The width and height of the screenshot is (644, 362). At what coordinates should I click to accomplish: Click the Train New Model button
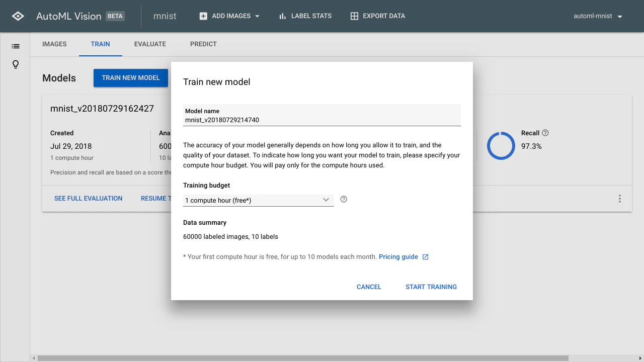pyautogui.click(x=131, y=78)
